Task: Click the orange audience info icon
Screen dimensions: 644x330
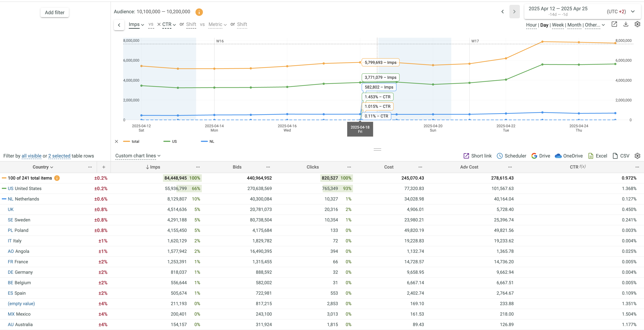Action: 199,12
